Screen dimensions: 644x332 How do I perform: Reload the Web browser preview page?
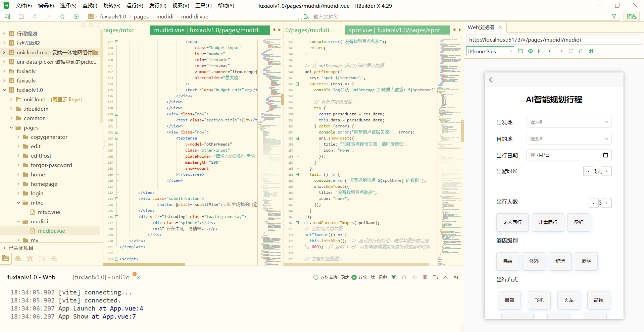coord(571,51)
